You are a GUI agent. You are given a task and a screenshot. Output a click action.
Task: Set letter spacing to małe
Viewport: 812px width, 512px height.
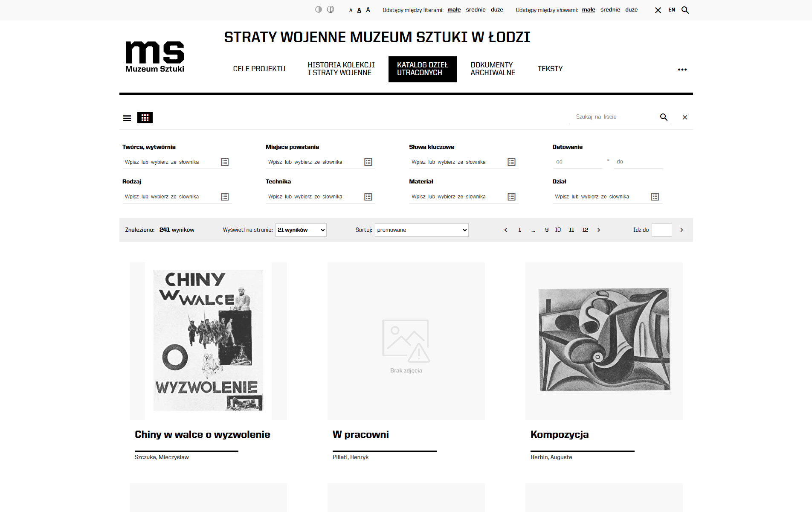point(454,10)
